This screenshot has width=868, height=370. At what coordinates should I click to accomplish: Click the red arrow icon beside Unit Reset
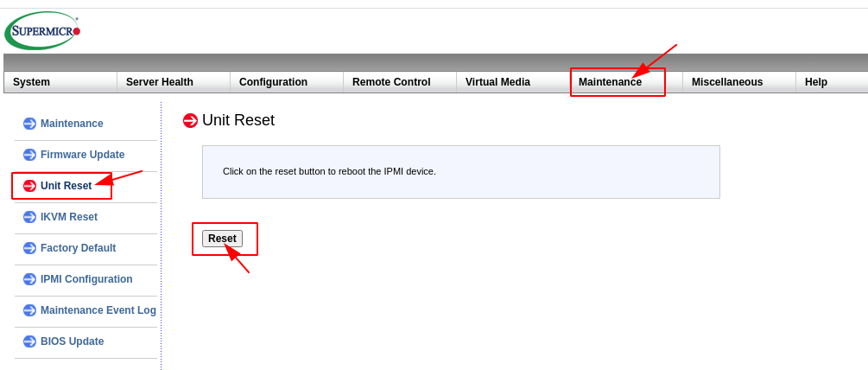29,186
